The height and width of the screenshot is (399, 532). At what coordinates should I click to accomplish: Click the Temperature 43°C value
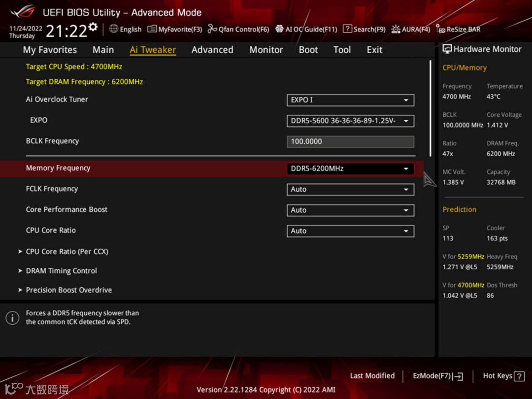point(494,97)
